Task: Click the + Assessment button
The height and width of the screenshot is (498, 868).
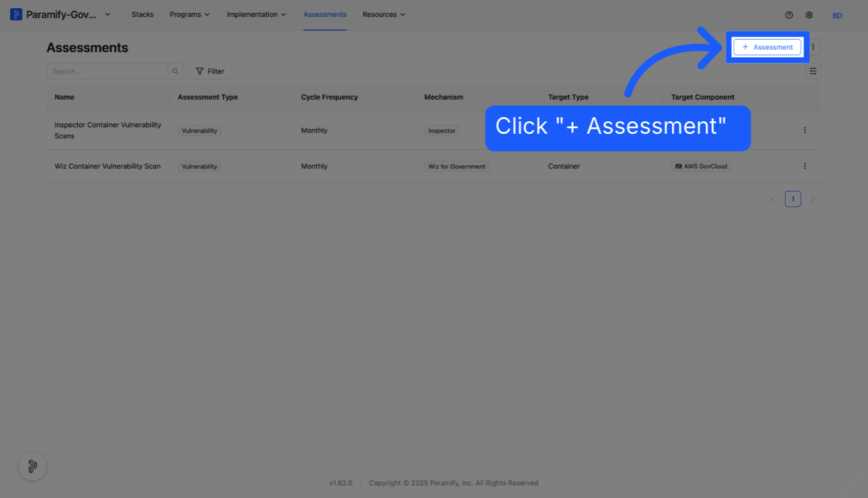Action: [768, 47]
